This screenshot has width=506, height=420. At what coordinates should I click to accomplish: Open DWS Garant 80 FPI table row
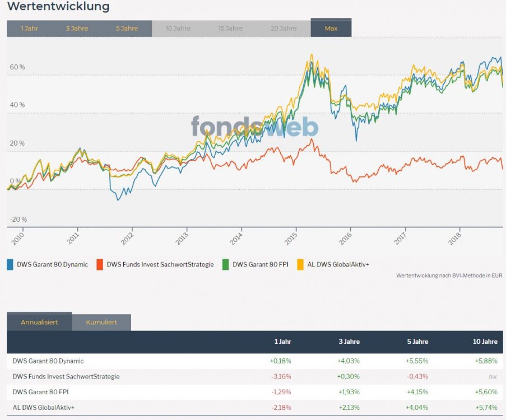point(40,392)
